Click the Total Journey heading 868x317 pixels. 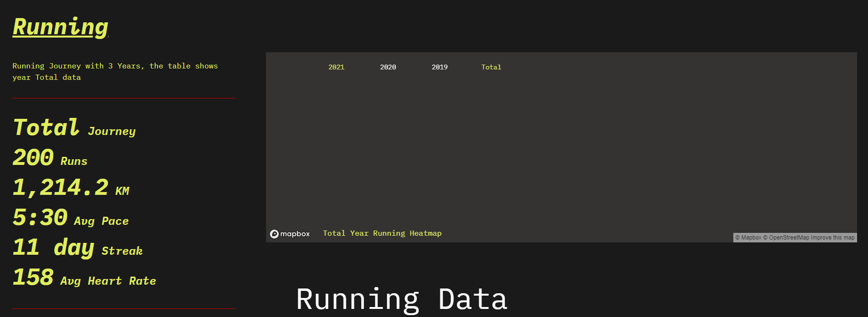[74, 128]
